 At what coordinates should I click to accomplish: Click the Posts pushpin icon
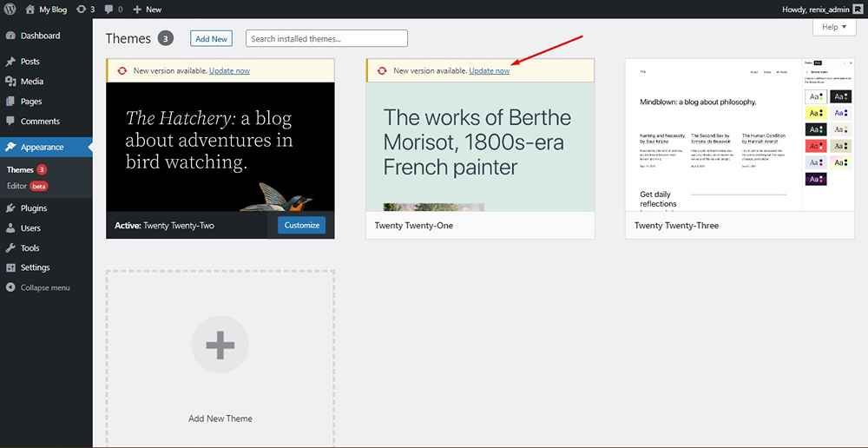point(10,62)
